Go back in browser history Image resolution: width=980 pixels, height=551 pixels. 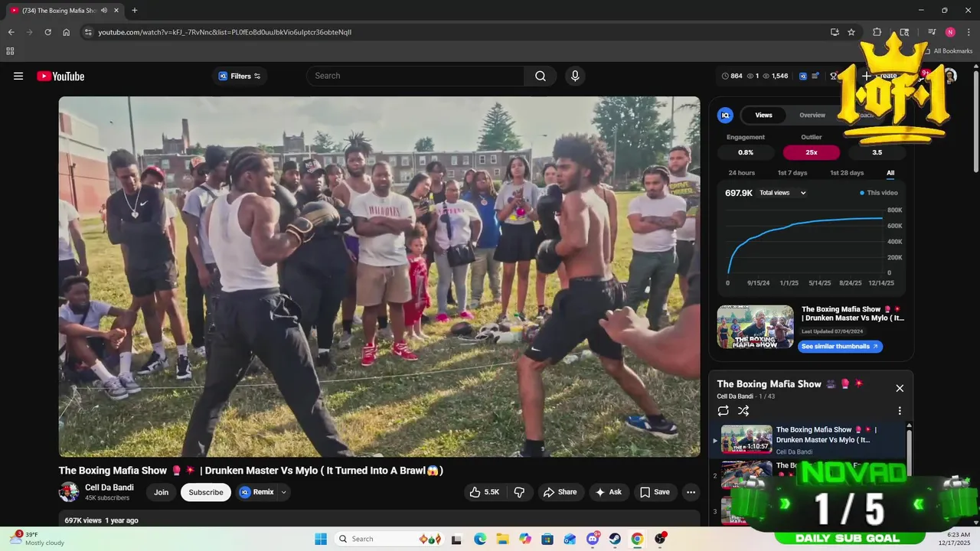pos(11,32)
